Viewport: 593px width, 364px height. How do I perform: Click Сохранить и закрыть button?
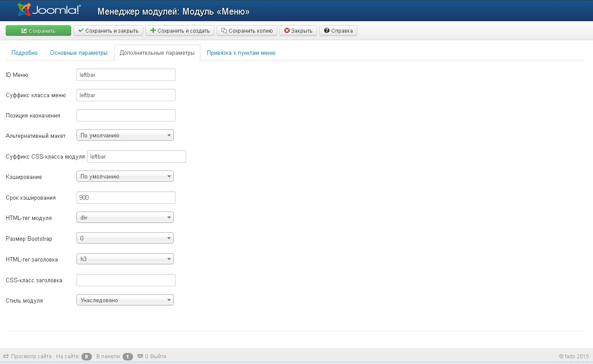[x=108, y=30]
